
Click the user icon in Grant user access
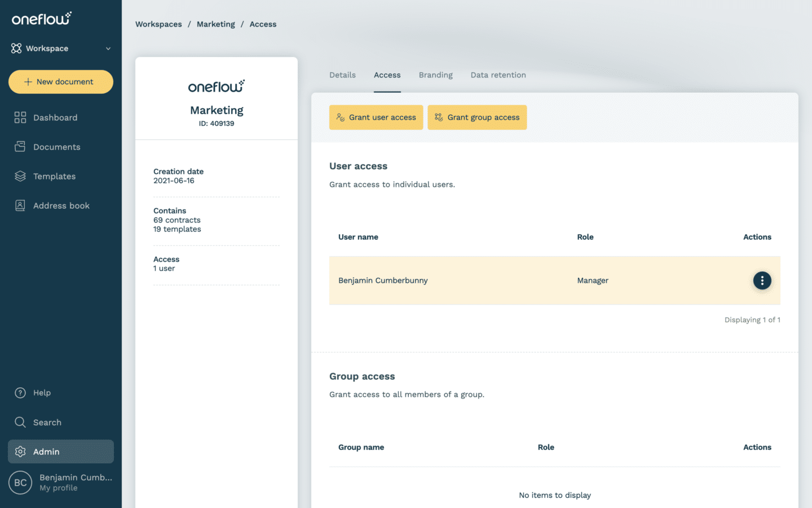click(341, 117)
